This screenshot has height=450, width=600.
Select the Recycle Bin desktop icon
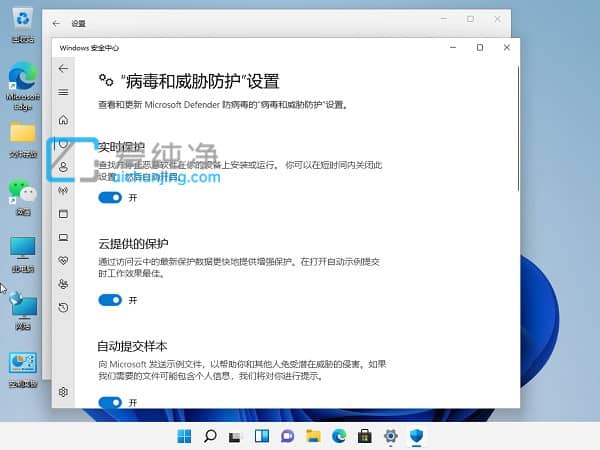coord(23,26)
